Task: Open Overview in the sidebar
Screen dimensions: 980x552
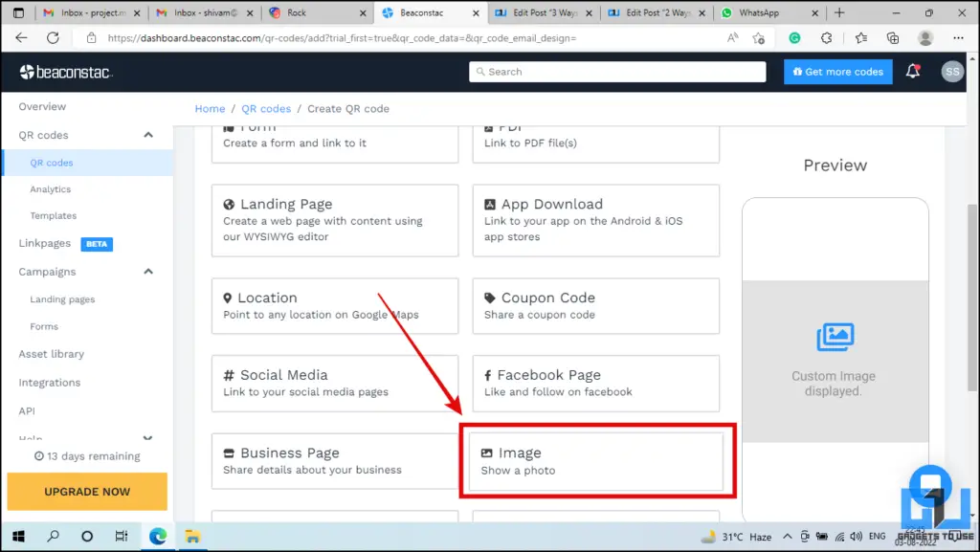Action: click(x=42, y=107)
